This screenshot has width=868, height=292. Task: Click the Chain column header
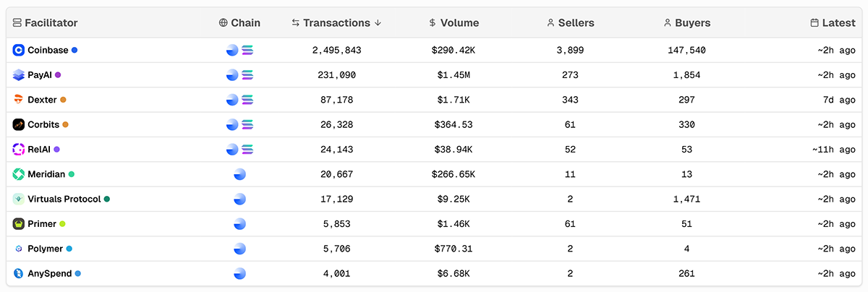click(239, 23)
